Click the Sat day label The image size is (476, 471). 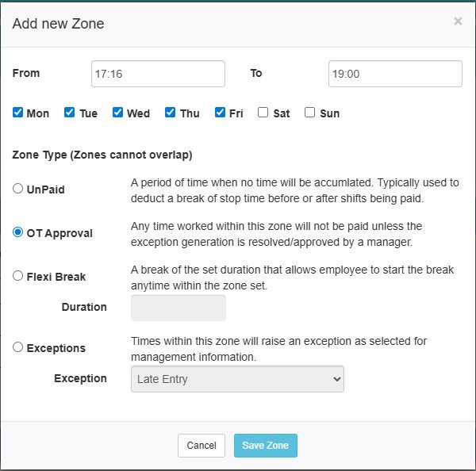tap(281, 113)
